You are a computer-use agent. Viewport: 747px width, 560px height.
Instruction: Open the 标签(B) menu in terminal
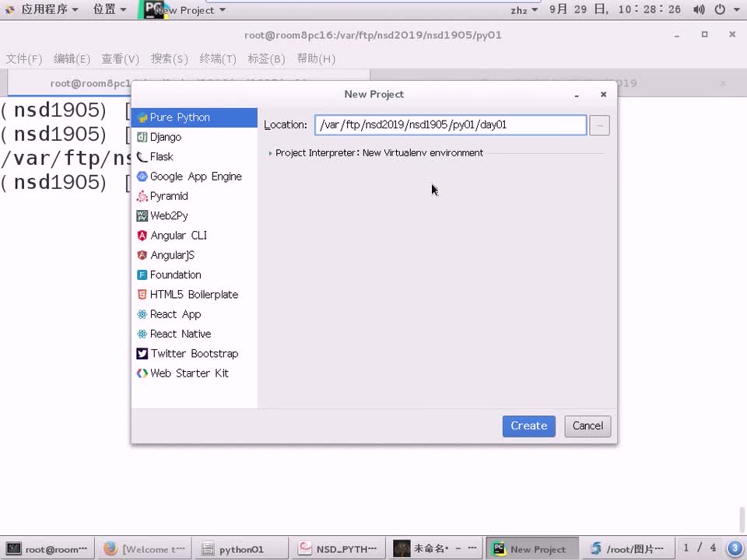point(266,58)
